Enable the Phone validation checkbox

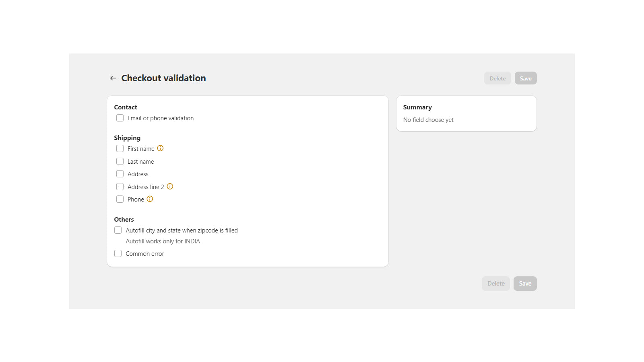(120, 200)
